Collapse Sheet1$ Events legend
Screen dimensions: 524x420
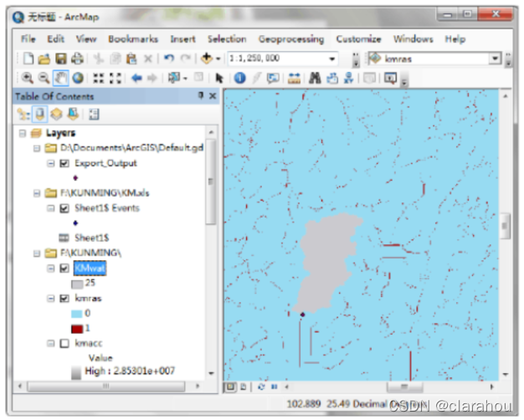pyautogui.click(x=50, y=208)
